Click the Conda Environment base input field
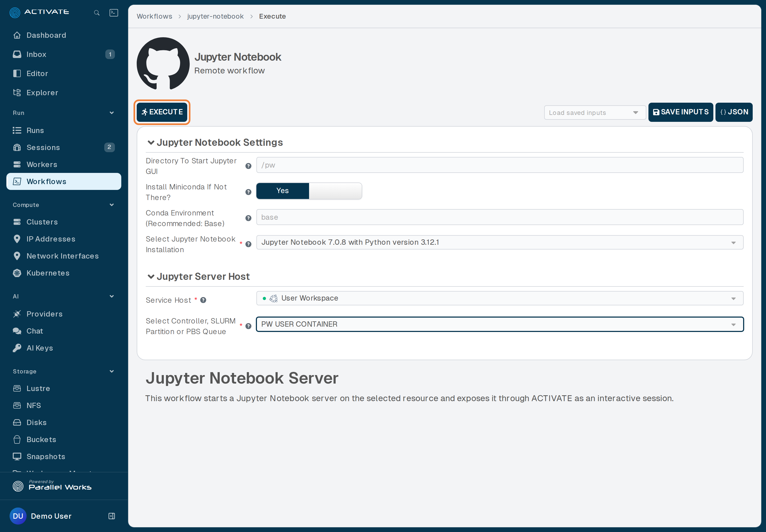Viewport: 766px width, 532px height. point(500,217)
